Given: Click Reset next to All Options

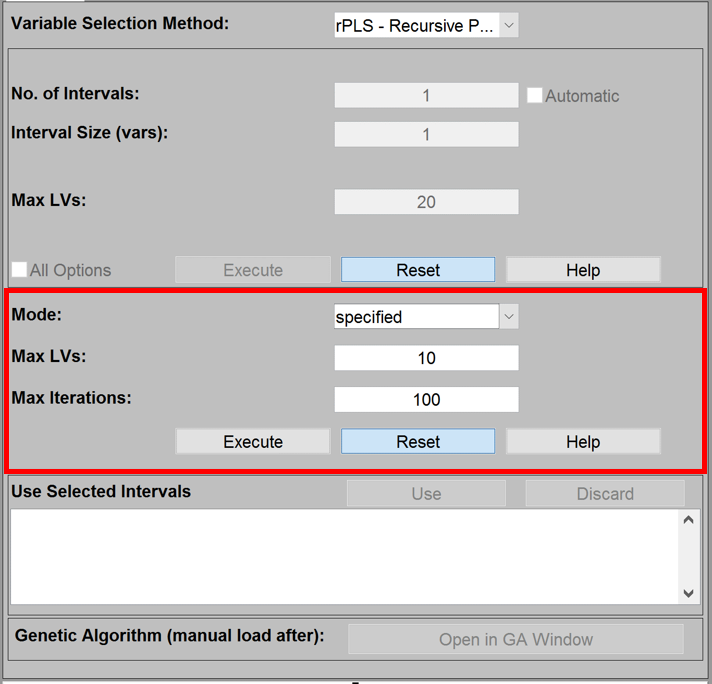Looking at the screenshot, I should 418,270.
